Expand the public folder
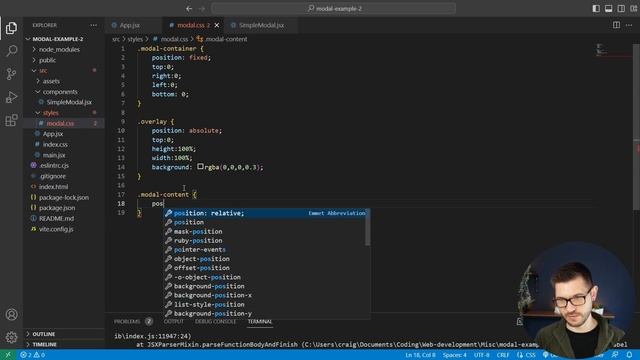The image size is (640, 360). [x=63, y=60]
